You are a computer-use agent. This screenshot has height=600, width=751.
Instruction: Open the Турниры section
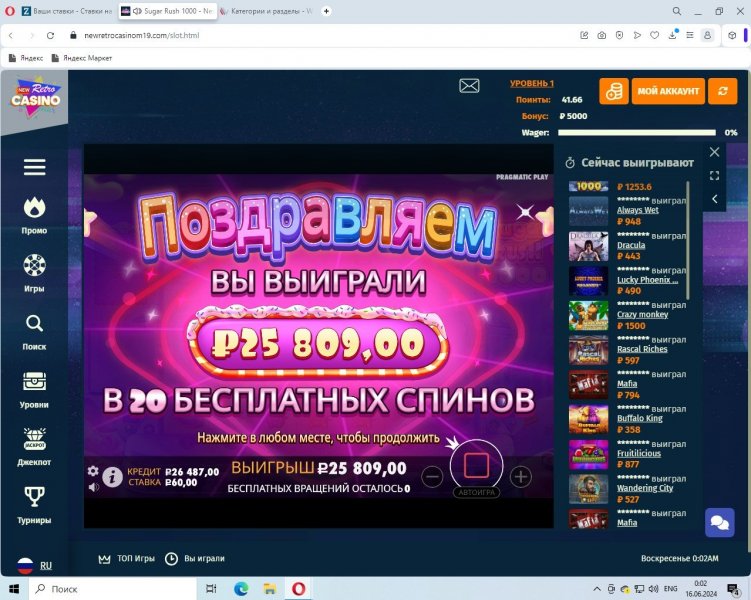pyautogui.click(x=34, y=505)
